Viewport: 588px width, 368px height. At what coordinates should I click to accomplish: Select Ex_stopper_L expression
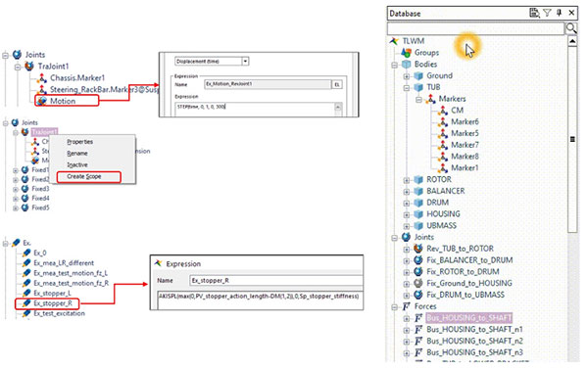[x=52, y=293]
